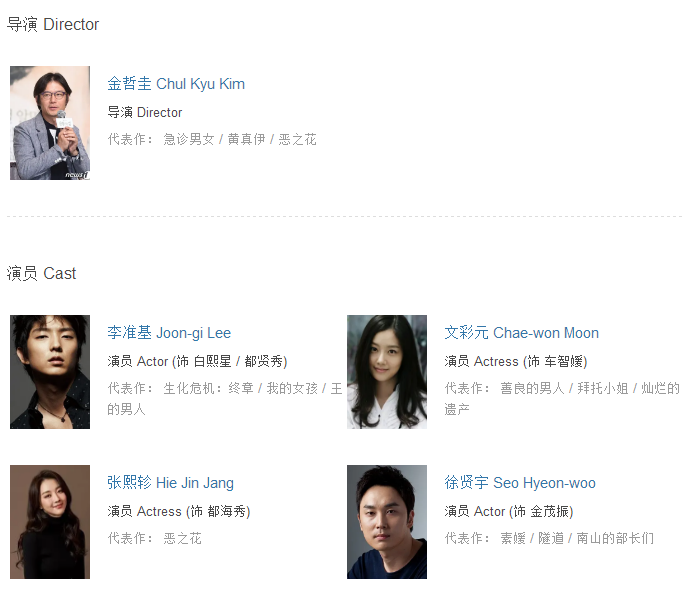Image resolution: width=683 pixels, height=596 pixels.
Task: Select the 急诊男女 work under the director
Action: [189, 139]
